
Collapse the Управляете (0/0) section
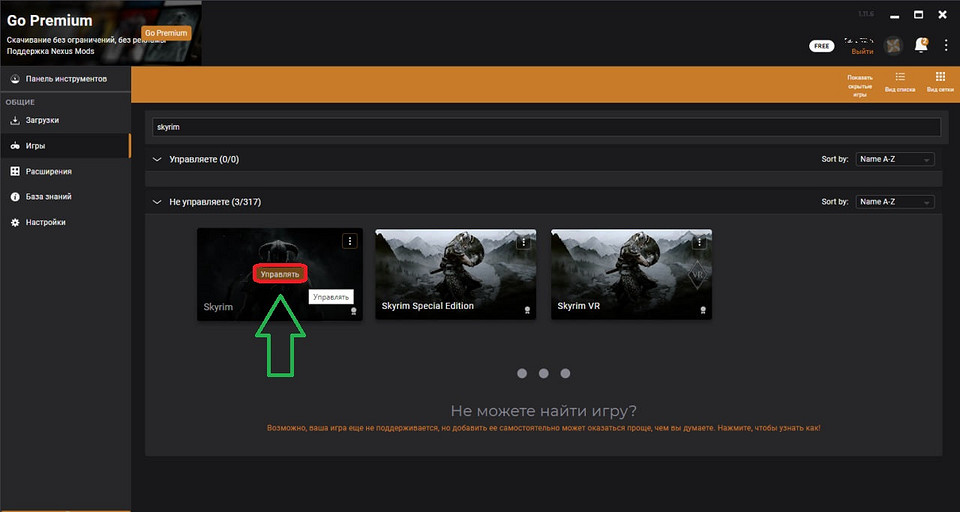[x=156, y=159]
